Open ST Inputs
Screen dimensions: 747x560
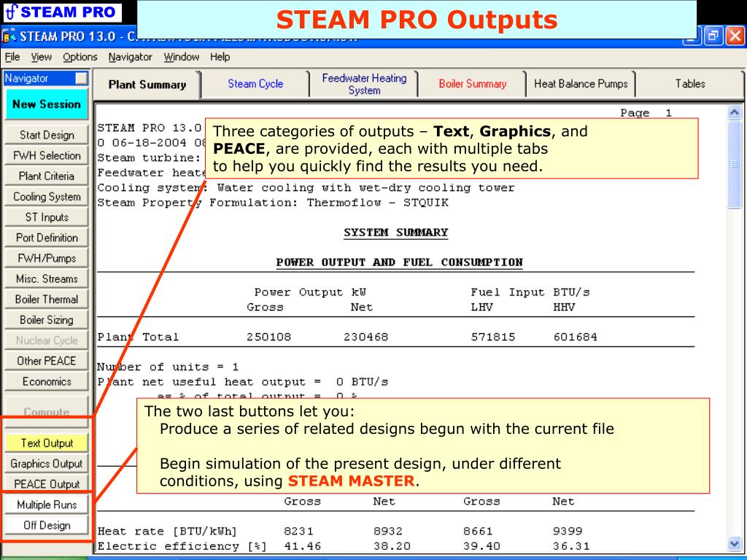[x=47, y=217]
